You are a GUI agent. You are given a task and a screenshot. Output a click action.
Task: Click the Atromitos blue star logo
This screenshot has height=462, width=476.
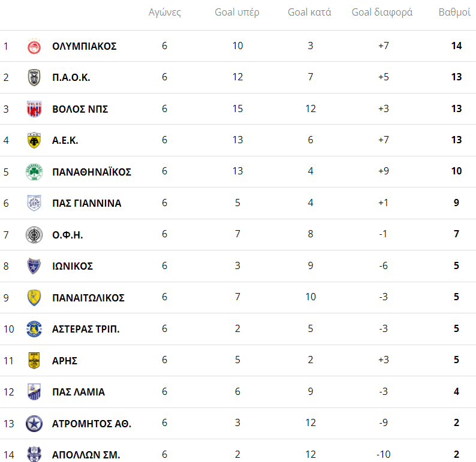pyautogui.click(x=34, y=424)
